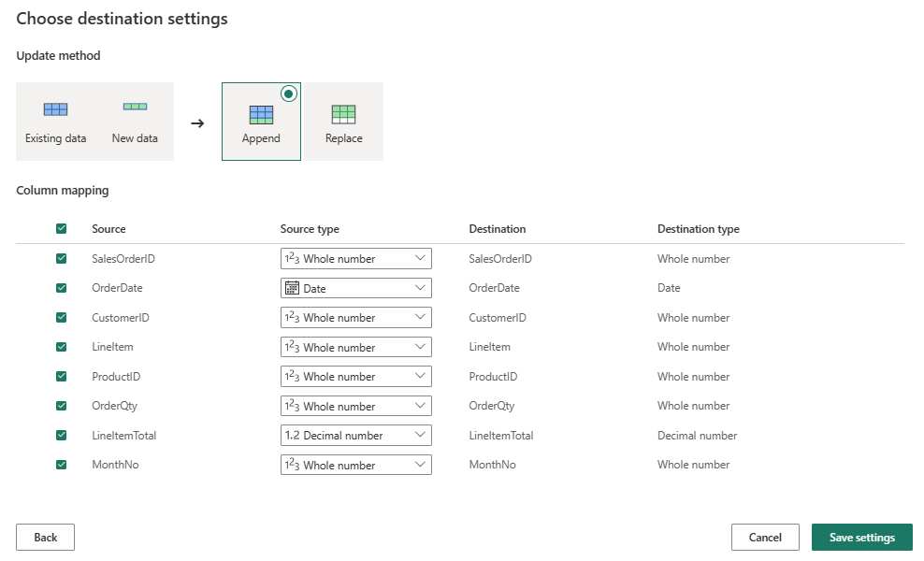Viewport: 924px width, 561px height.
Task: Click the Column mapping heading
Action: (x=63, y=191)
